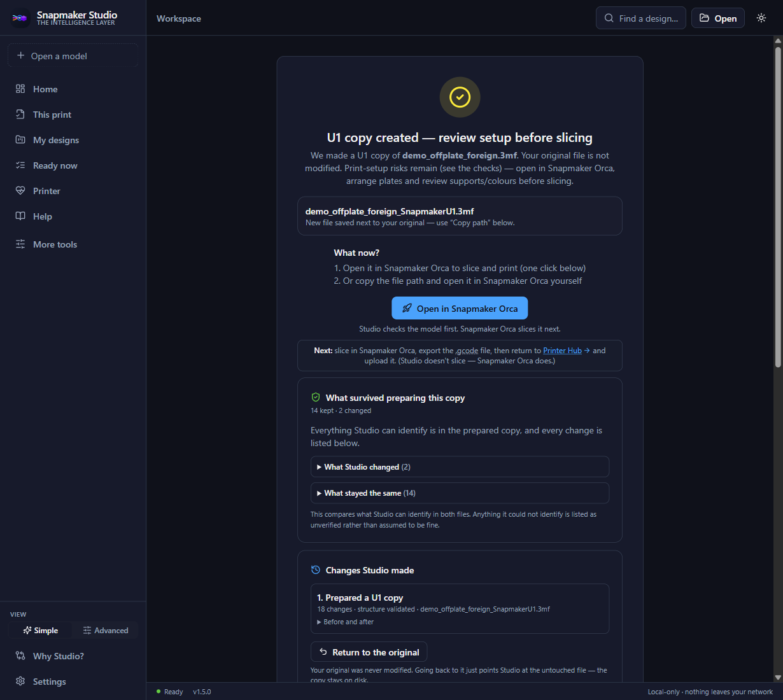783x700 pixels.
Task: Click the v1.5.0 version label
Action: pos(202,692)
